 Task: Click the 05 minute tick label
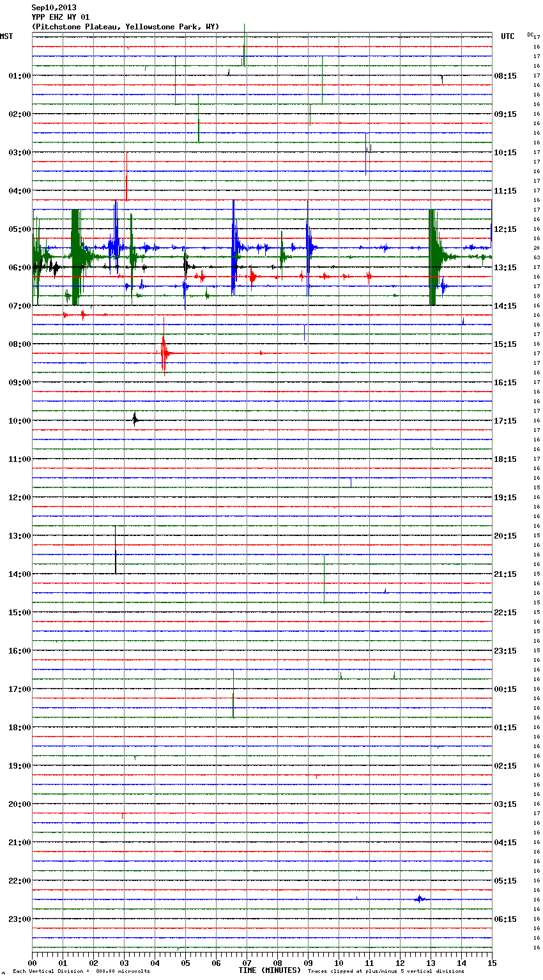(185, 962)
